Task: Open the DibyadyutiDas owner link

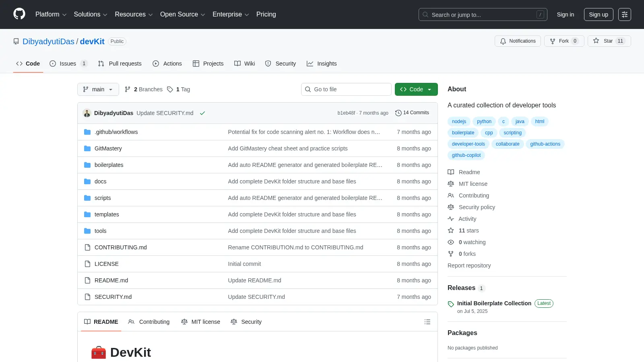Action: point(48,41)
